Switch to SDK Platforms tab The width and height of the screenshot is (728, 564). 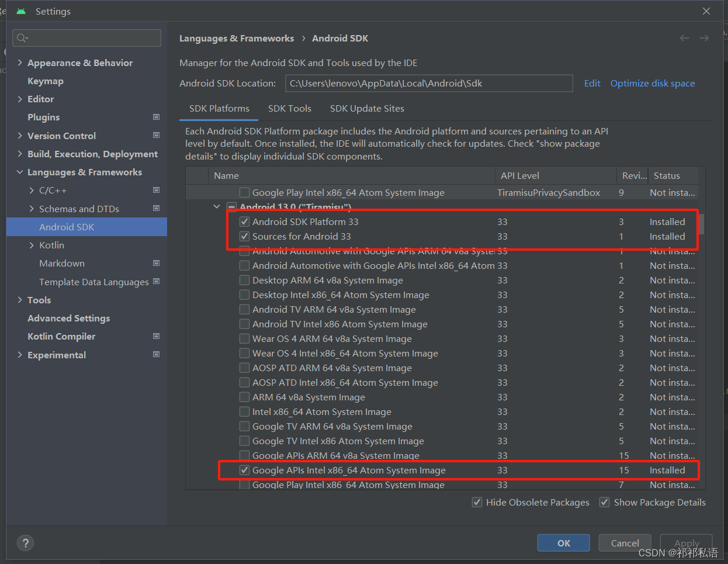click(219, 108)
